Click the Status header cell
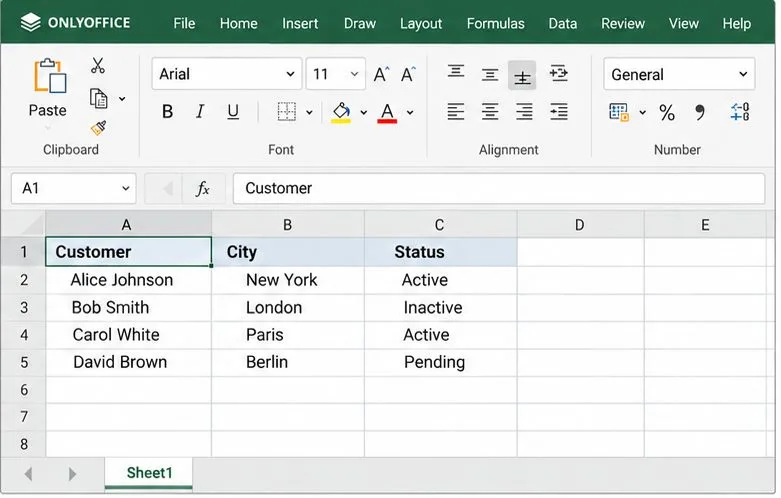This screenshot has height=498, width=781. [441, 252]
